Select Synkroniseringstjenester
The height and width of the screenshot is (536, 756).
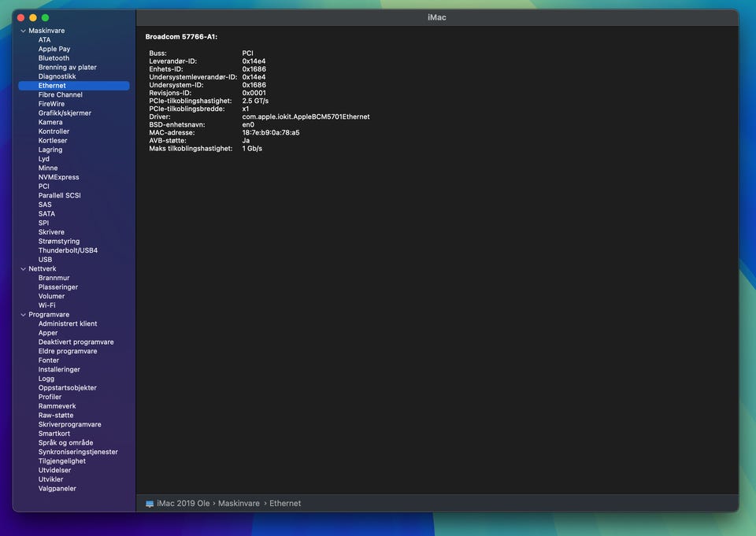pos(78,452)
